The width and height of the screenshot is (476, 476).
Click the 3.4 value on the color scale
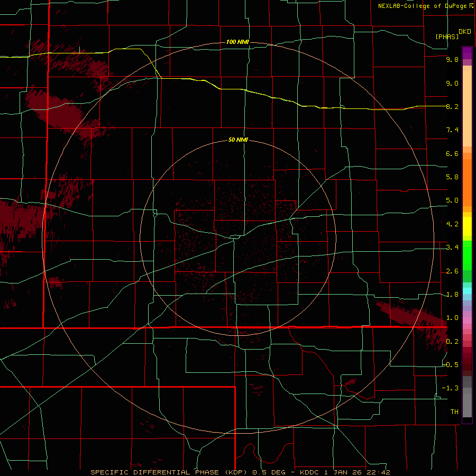click(x=452, y=248)
